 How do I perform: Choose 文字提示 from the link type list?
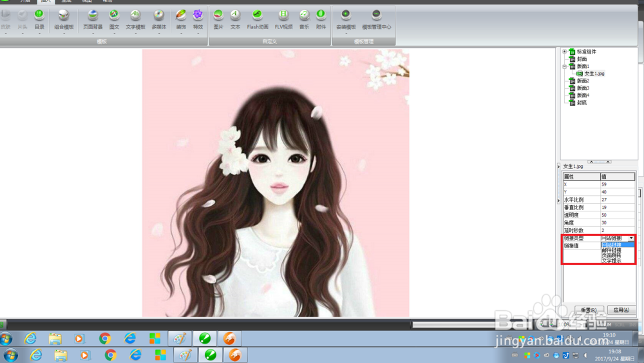(618, 260)
